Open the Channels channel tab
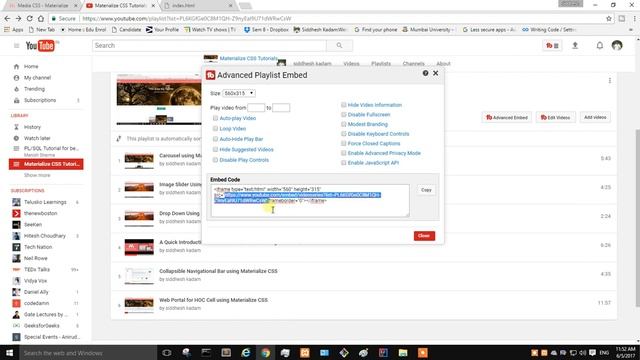This screenshot has height=360, width=640. [413, 64]
